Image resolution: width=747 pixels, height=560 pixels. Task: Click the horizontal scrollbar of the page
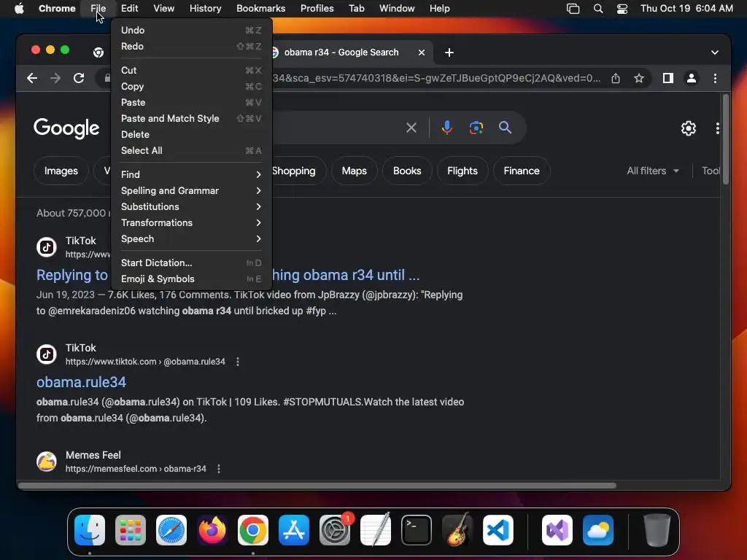317,486
